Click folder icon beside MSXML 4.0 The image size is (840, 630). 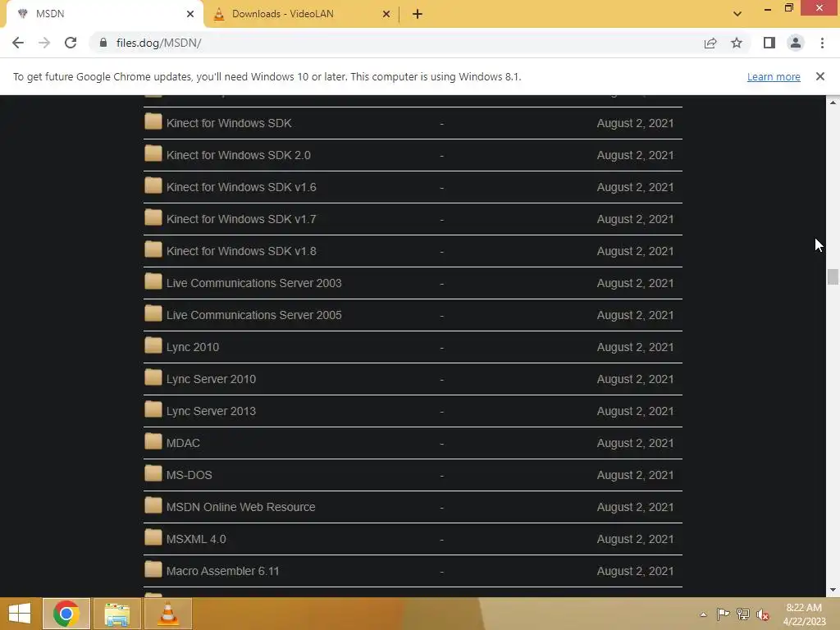coord(153,537)
